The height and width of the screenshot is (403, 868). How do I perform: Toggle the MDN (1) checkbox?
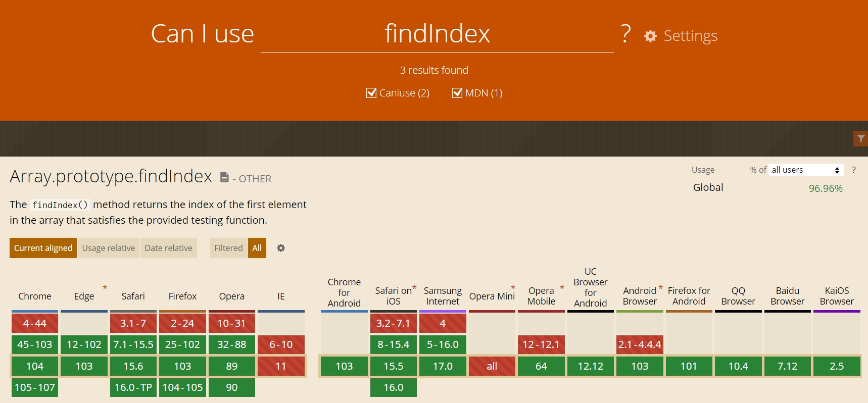(457, 93)
